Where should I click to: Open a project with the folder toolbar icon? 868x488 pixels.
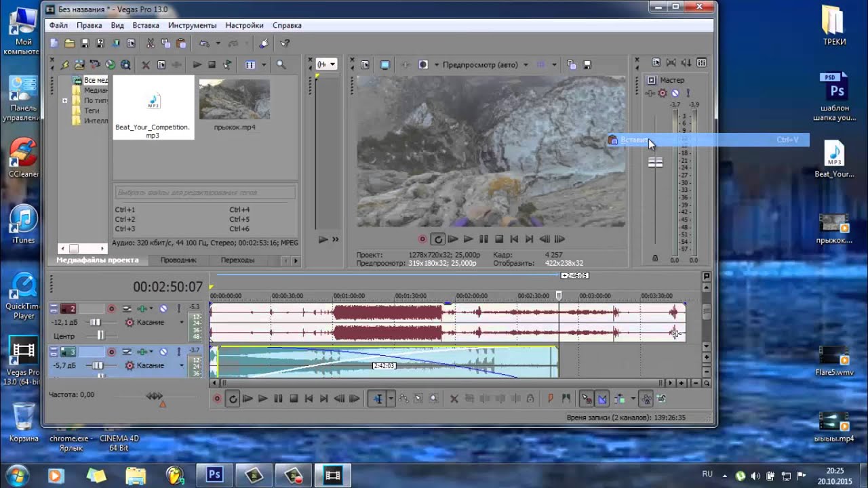[x=69, y=43]
